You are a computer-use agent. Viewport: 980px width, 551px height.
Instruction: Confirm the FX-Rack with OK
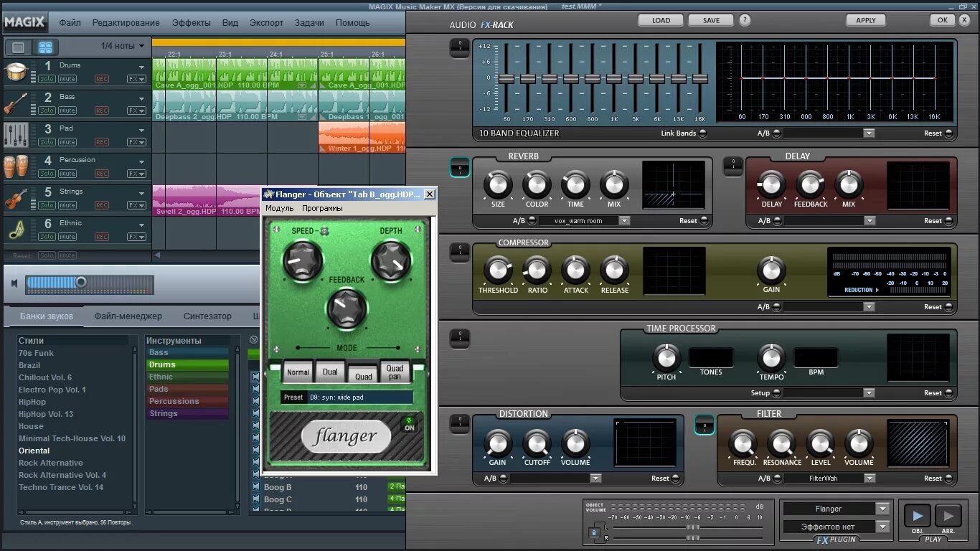pos(942,20)
